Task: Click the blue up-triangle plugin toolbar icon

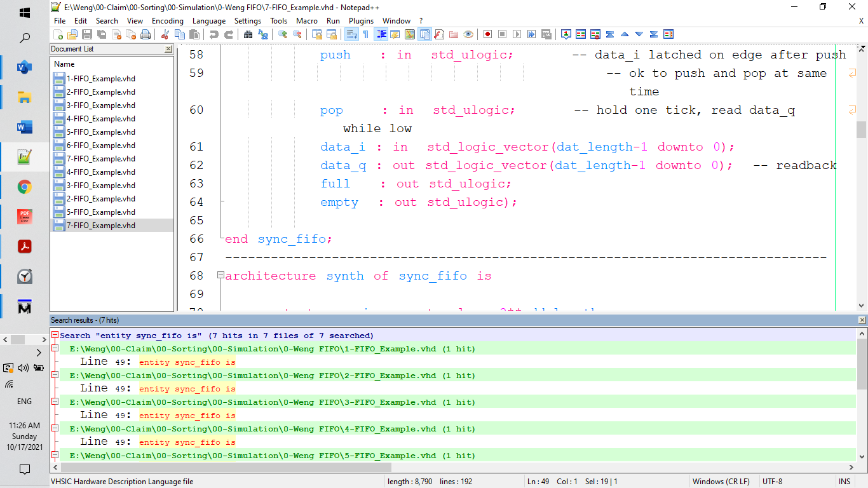Action: tap(625, 34)
